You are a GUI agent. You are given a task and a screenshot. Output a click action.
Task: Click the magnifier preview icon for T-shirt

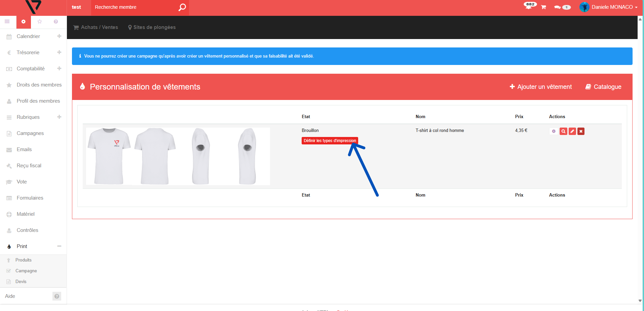click(x=563, y=131)
